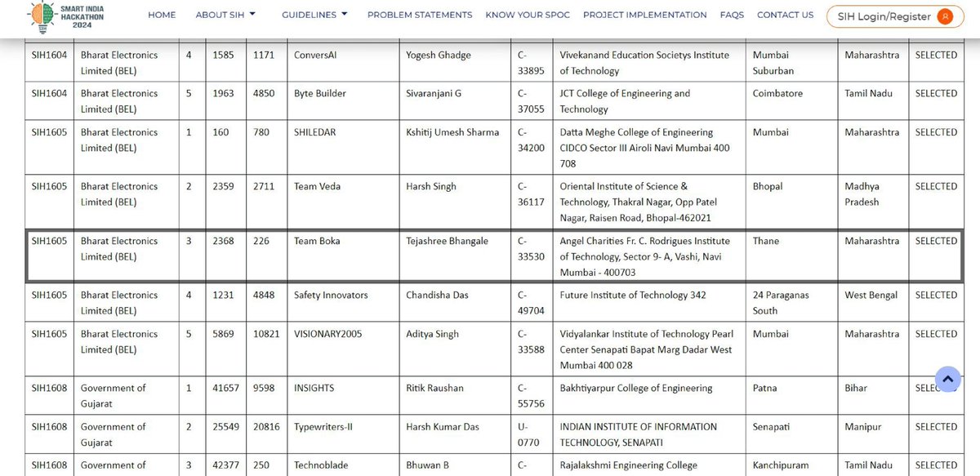Click leader name Aditya Singh

click(432, 333)
